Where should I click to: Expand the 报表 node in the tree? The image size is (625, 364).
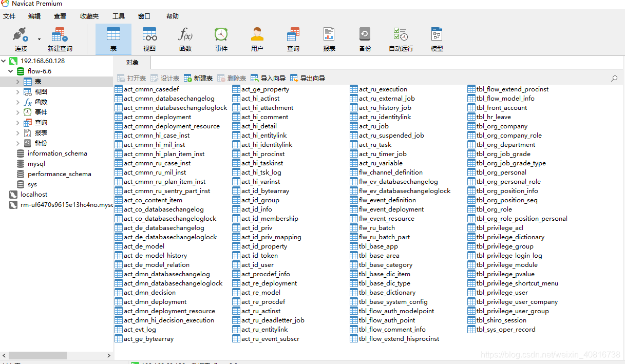(x=18, y=133)
